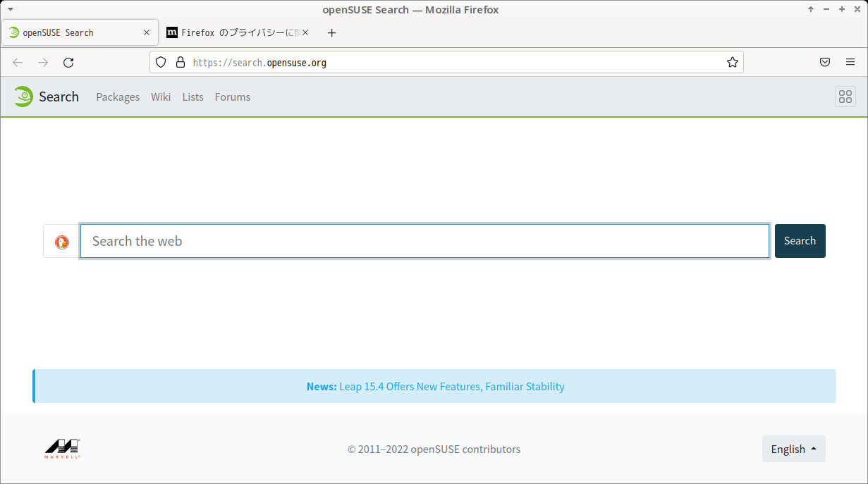868x484 pixels.
Task: Click the Search brand title
Action: tap(59, 97)
